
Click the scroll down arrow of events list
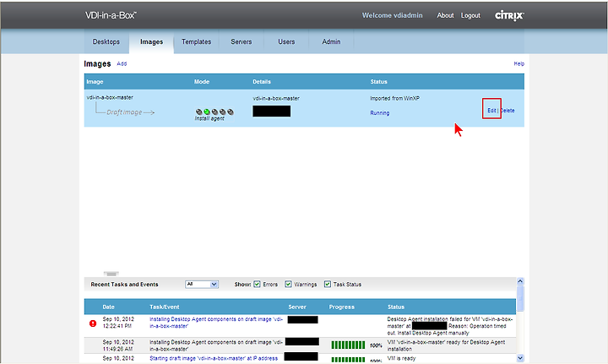(520, 358)
